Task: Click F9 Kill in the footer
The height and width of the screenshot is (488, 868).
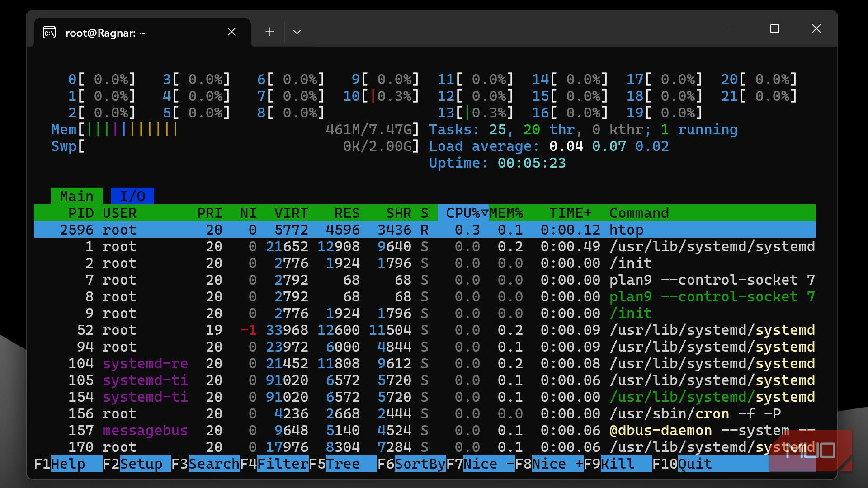Action: [x=618, y=464]
